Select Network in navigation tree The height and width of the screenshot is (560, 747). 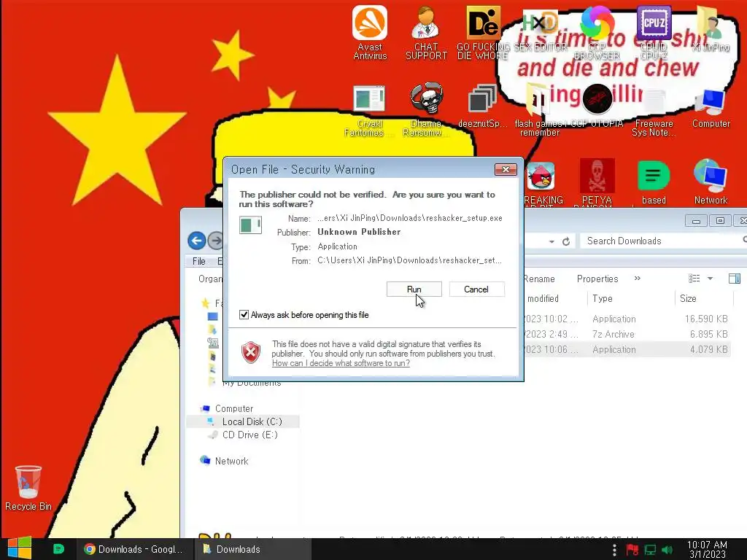point(231,461)
